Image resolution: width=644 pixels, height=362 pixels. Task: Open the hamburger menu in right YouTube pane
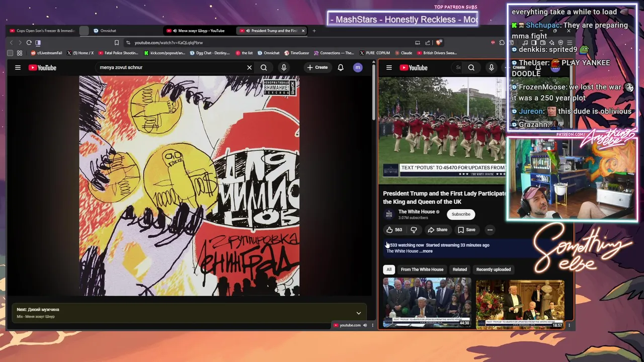coord(389,67)
